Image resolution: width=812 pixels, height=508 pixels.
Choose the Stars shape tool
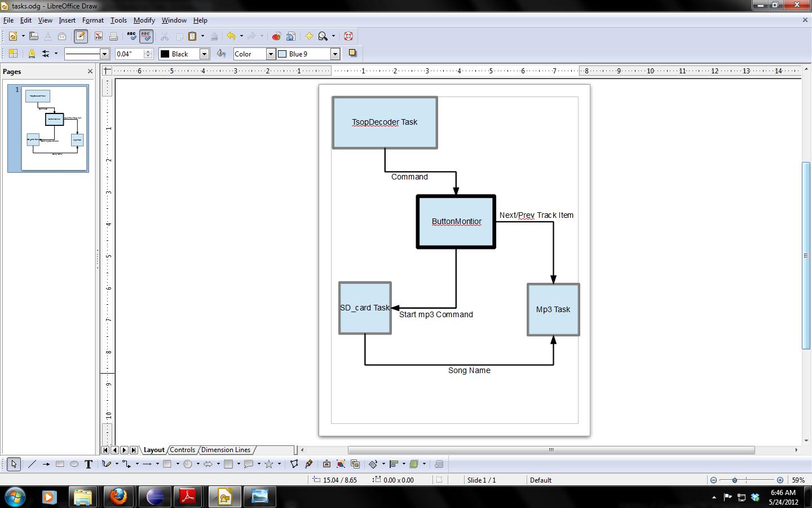pyautogui.click(x=269, y=464)
